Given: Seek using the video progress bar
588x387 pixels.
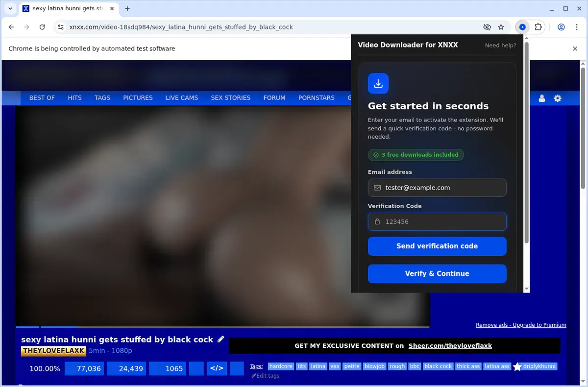Looking at the screenshot, I should pos(222,327).
